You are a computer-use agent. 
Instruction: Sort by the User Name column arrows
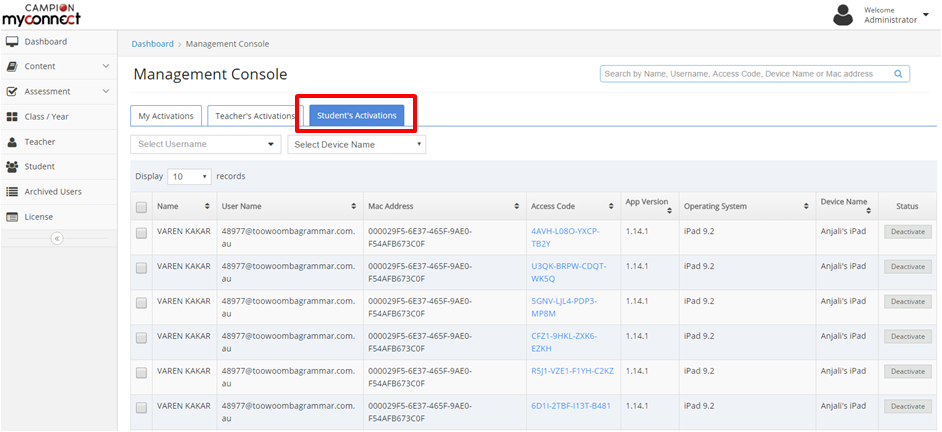point(354,206)
